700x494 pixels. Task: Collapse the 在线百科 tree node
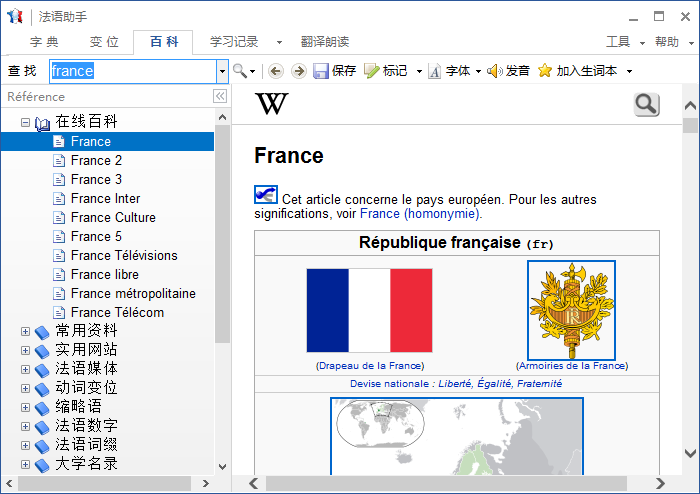[25, 122]
